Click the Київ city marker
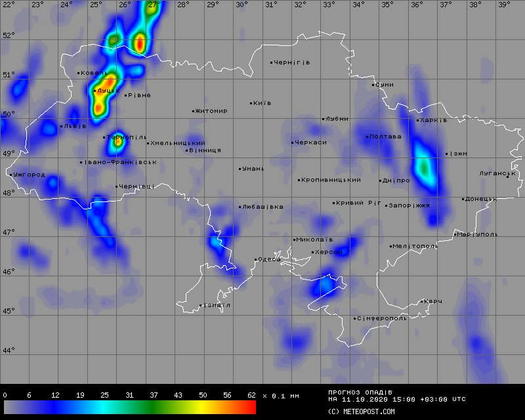The image size is (525, 420). click(251, 103)
